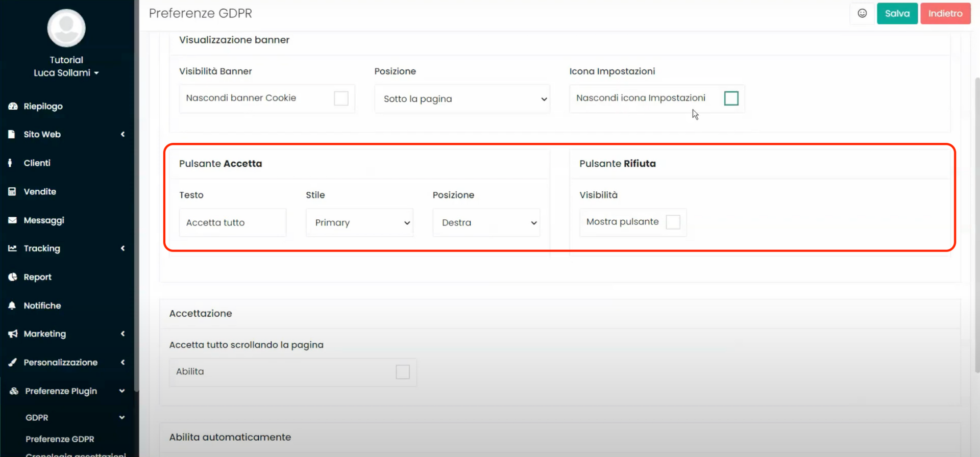980x457 pixels.
Task: Open Notifiche in the sidebar
Action: (42, 306)
